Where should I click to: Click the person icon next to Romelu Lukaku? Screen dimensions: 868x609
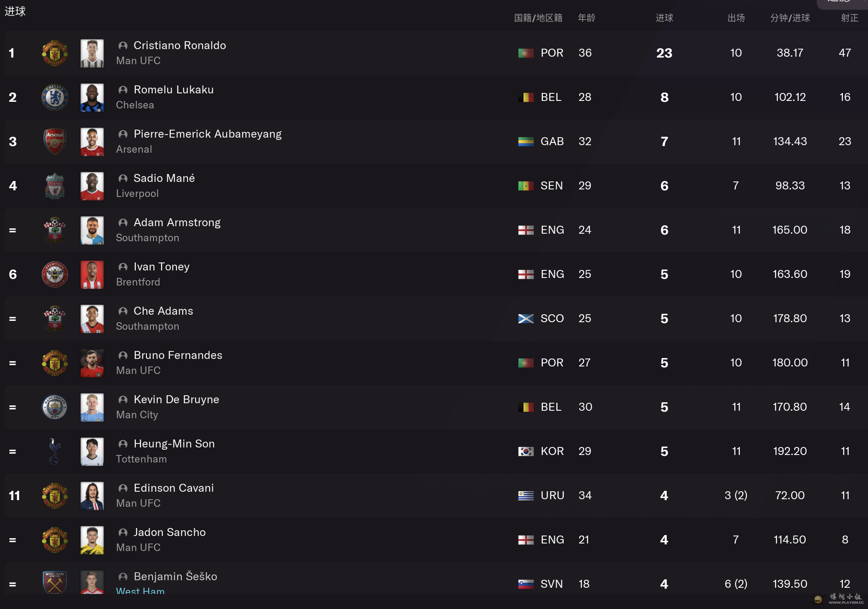click(123, 90)
